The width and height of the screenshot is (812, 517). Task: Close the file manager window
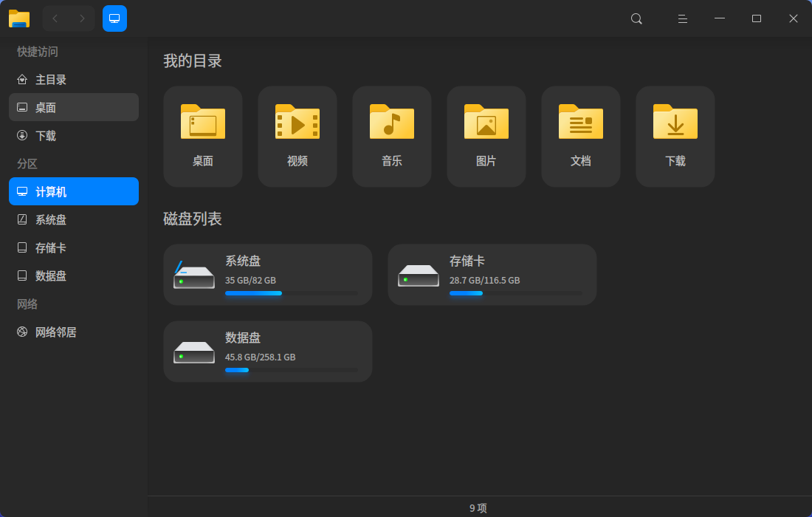(794, 18)
